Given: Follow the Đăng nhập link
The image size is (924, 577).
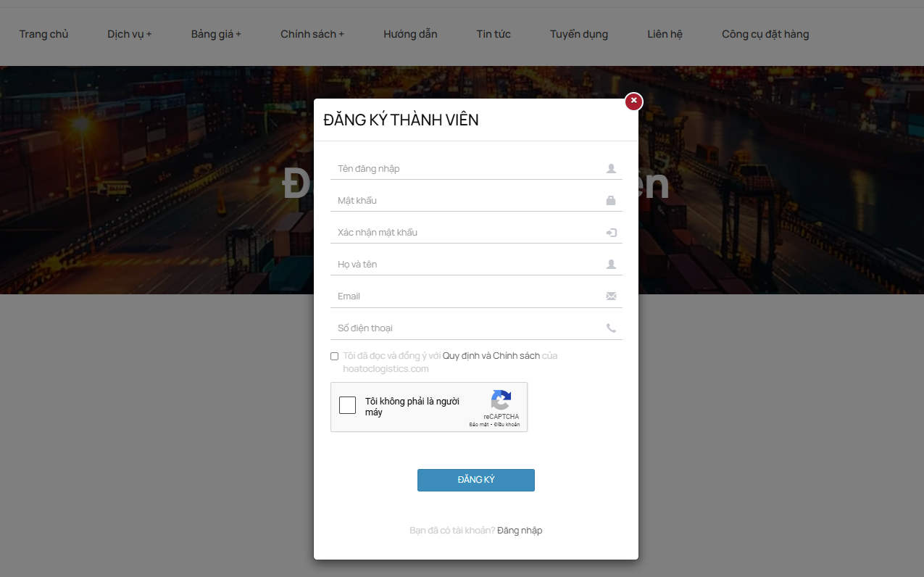Looking at the screenshot, I should 520,531.
